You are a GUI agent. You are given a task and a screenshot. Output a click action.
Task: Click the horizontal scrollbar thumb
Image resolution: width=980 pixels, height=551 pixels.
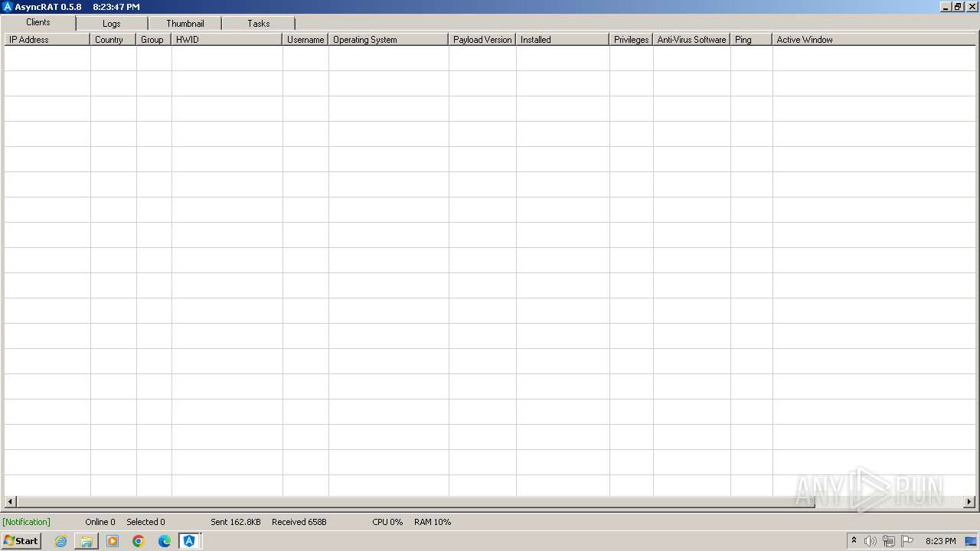(x=416, y=502)
